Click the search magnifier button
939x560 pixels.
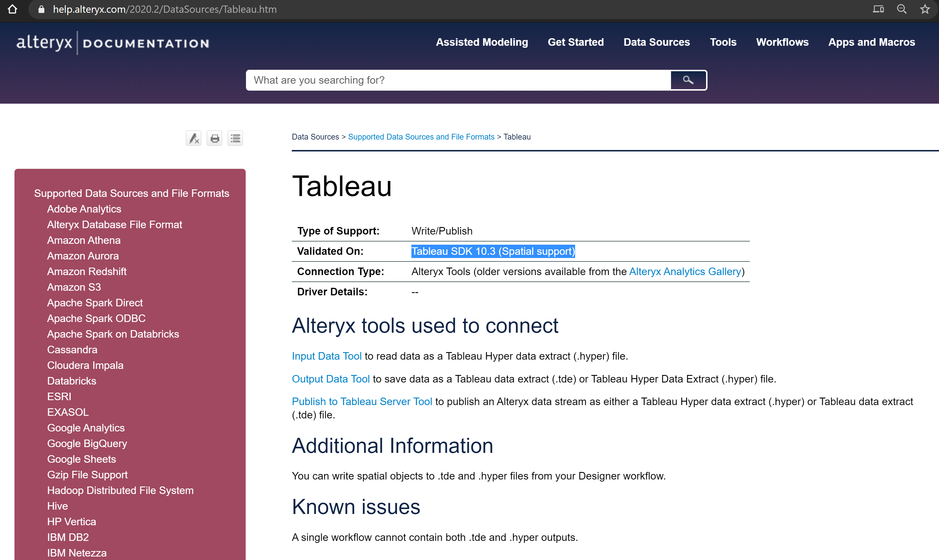pos(688,80)
